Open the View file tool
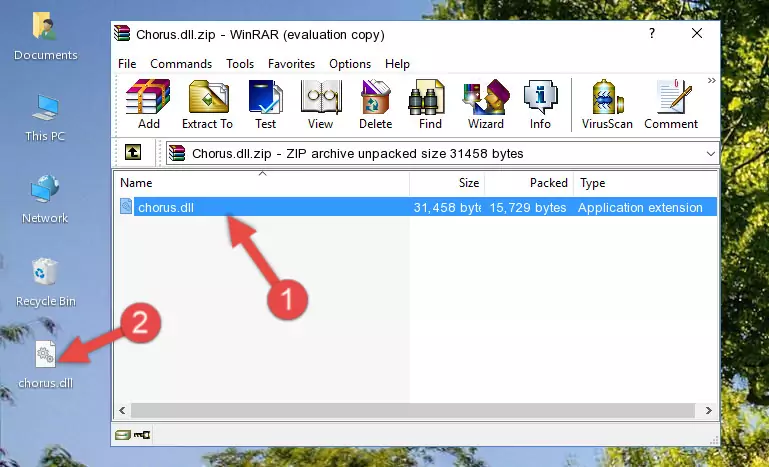 321,104
